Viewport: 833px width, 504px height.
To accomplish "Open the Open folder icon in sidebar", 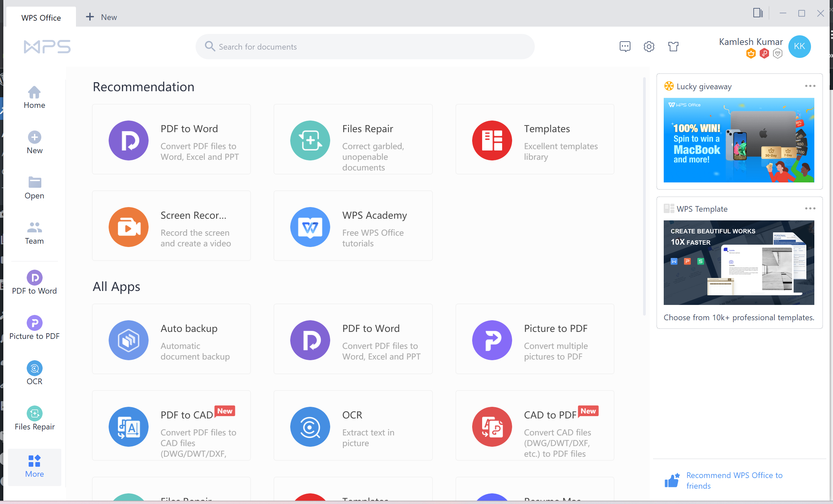I will (34, 182).
